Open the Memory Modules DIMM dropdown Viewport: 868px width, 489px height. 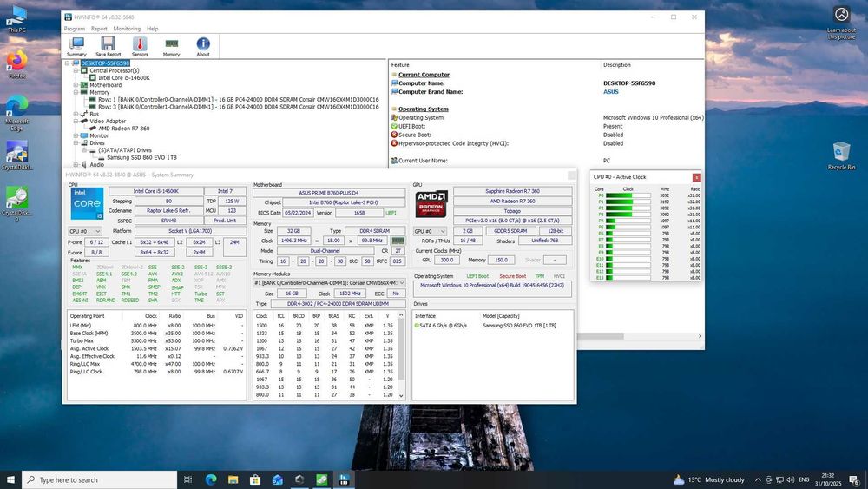click(329, 283)
